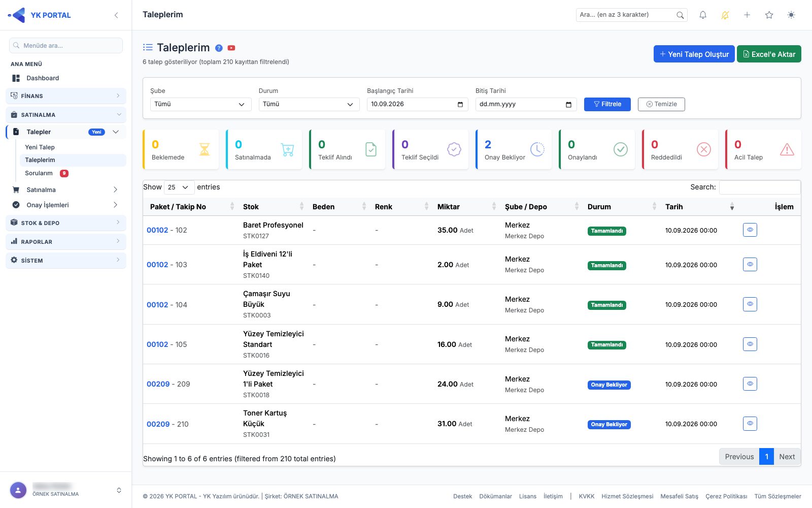Screen dimensions: 812x508
Task: Open notifications bell icon
Action: (x=703, y=15)
